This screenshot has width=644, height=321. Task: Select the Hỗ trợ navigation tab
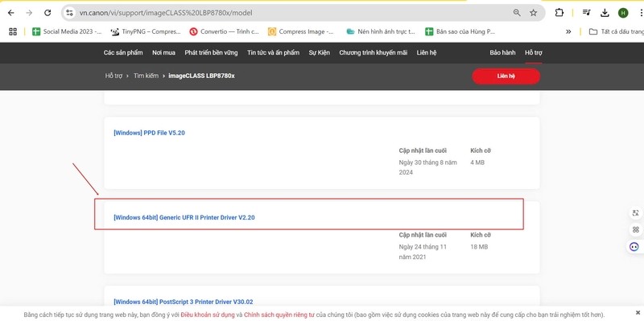534,52
